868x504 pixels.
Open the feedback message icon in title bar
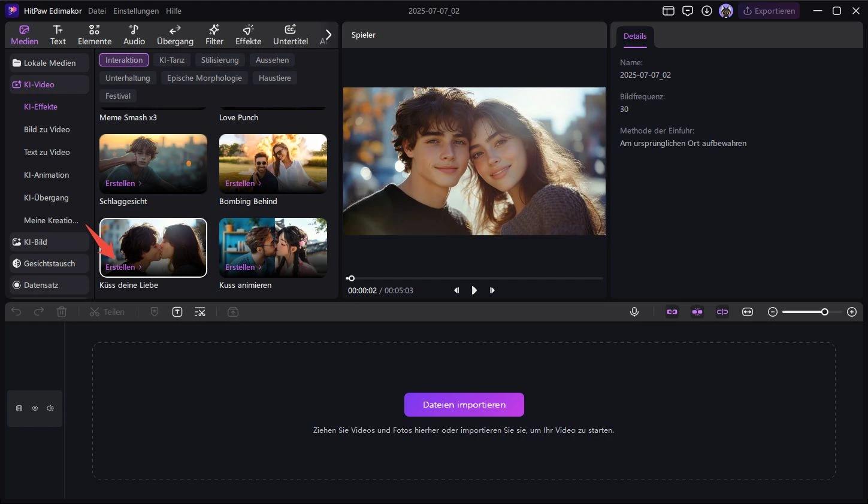688,11
